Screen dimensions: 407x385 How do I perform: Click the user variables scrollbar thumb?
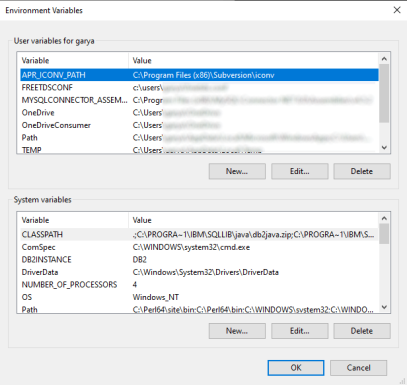pyautogui.click(x=384, y=93)
